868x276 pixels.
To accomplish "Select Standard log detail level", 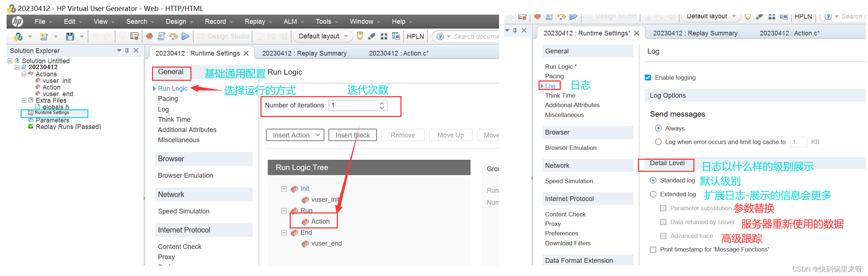I will (653, 180).
